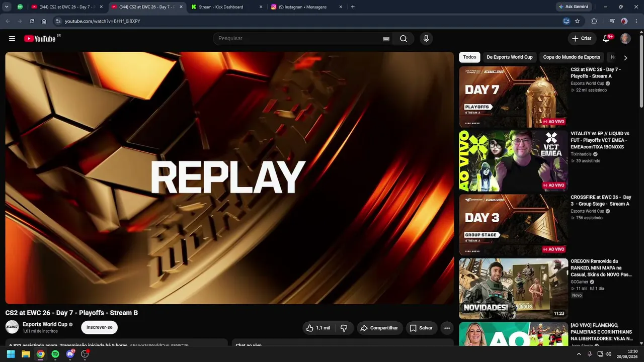Select the Copa do Mundo de Esports chip
Viewport: 644px width, 362px height.
click(x=572, y=57)
